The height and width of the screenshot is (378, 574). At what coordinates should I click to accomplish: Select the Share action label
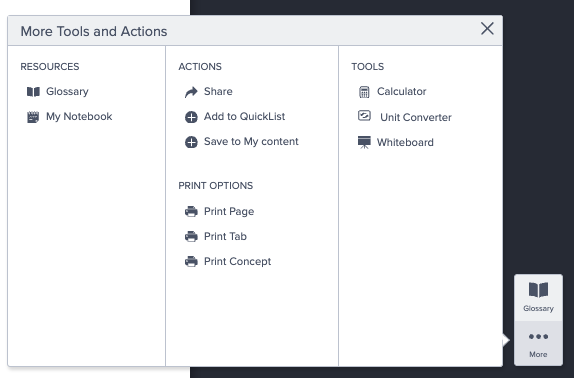(x=218, y=91)
